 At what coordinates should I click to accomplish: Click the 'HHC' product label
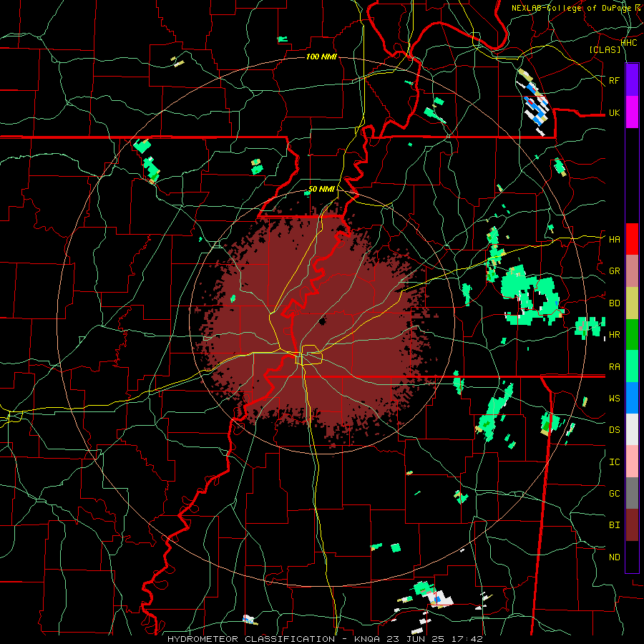[x=629, y=43]
